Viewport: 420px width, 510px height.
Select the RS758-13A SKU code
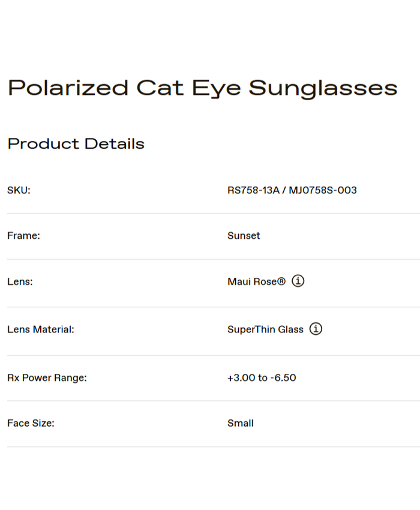(x=254, y=190)
